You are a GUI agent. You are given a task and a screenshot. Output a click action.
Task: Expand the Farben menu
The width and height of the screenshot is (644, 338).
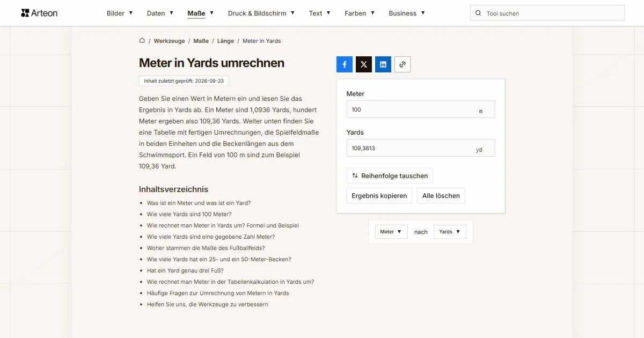click(x=360, y=13)
